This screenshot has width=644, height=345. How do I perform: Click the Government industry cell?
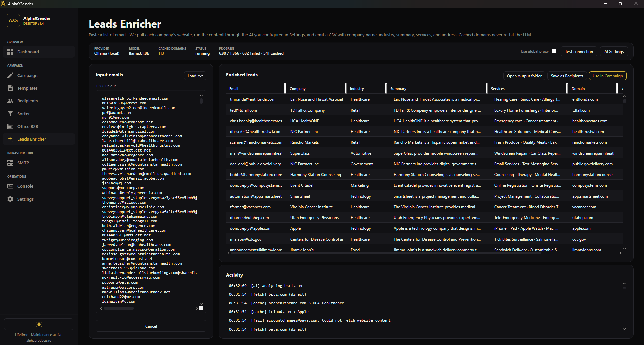pos(361,164)
